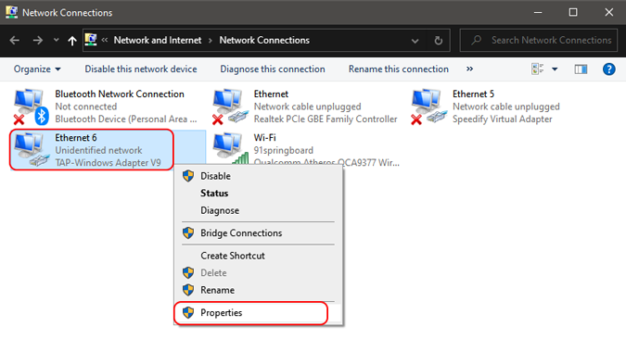
Task: Select the Wi-Fi connection icon
Action: coord(230,148)
